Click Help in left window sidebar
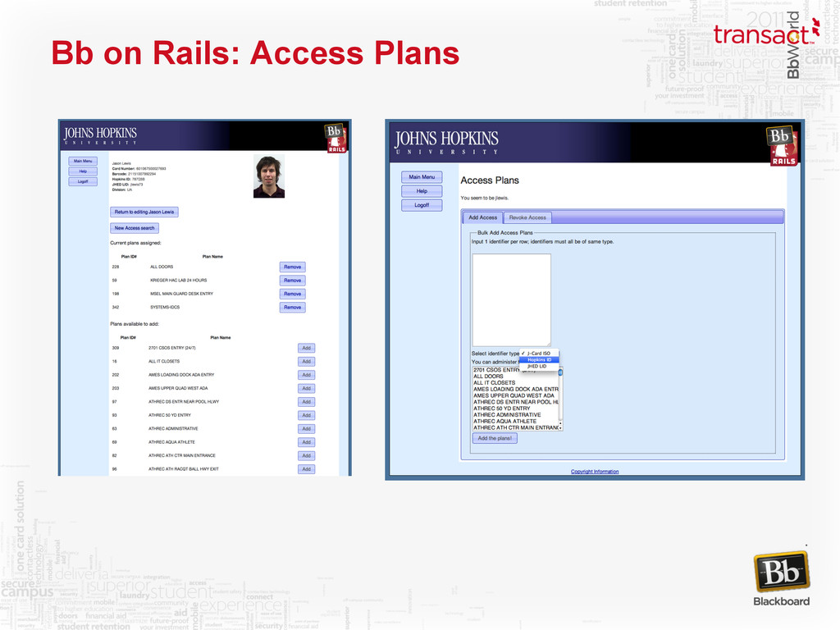840x630 pixels. tap(83, 171)
